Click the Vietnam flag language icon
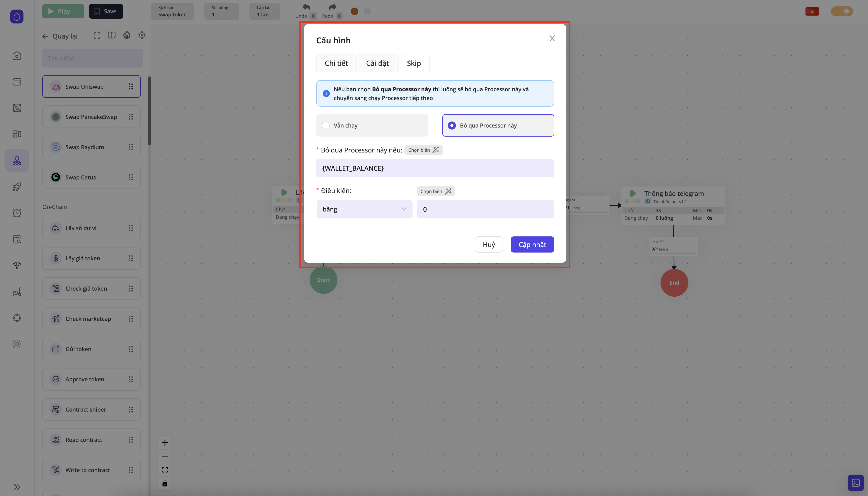 click(812, 12)
